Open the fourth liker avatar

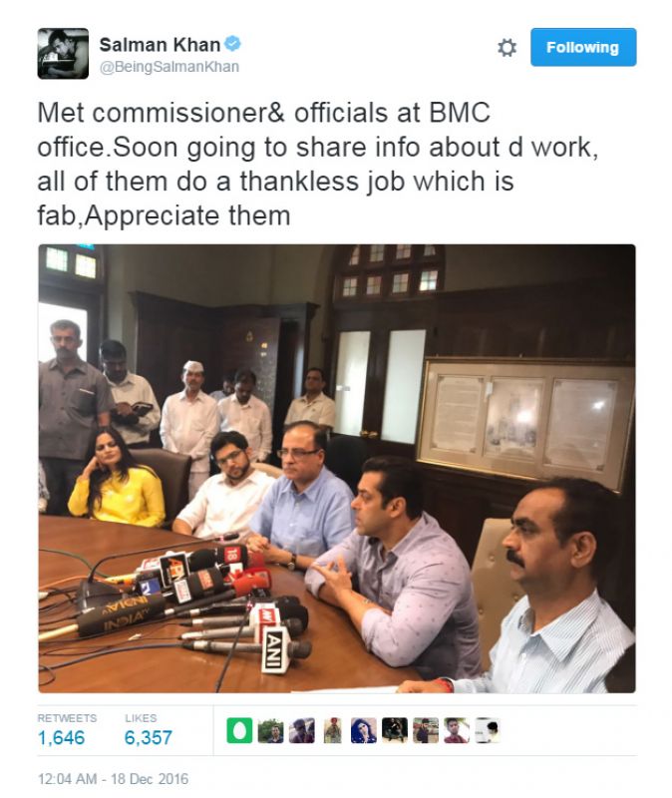click(333, 730)
